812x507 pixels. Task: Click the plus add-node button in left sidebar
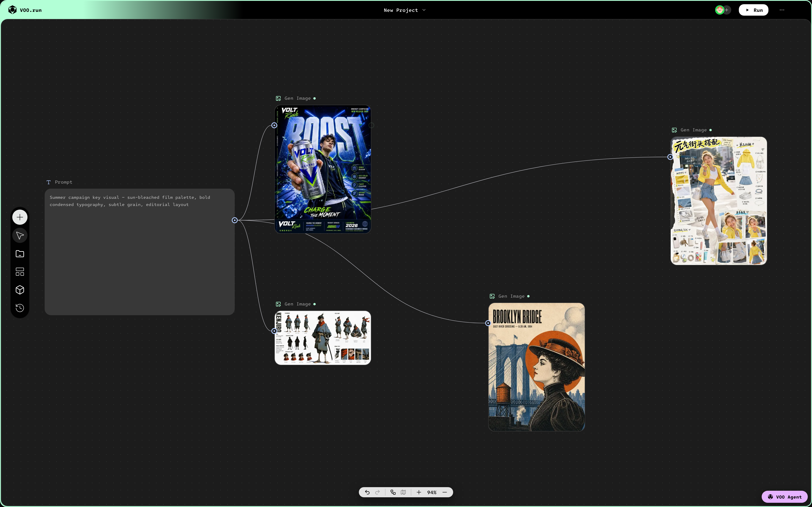[x=20, y=217]
